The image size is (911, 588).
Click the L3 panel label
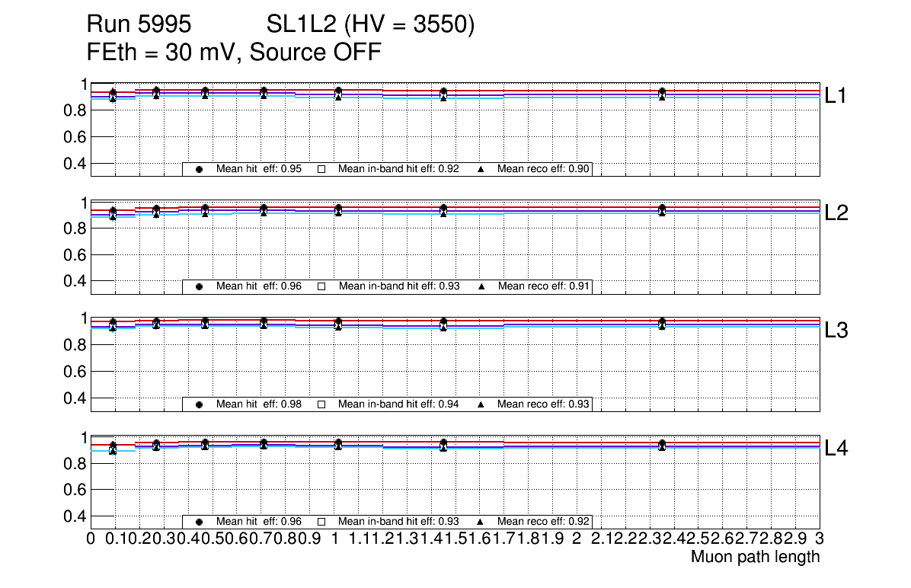tap(836, 331)
